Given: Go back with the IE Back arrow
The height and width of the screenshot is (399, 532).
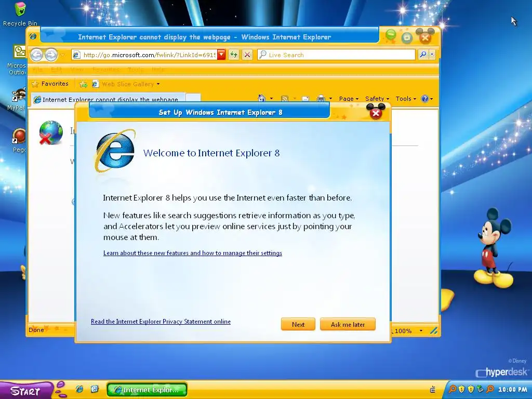Looking at the screenshot, I should tap(37, 55).
